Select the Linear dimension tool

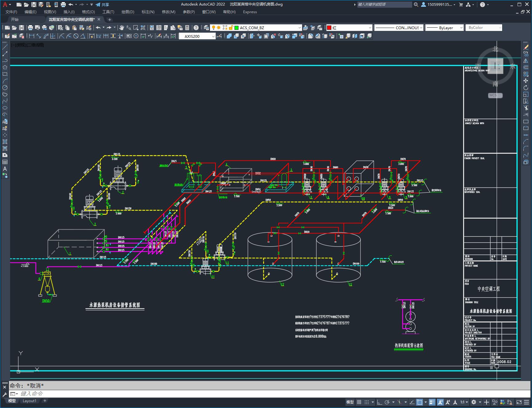[x=31, y=36]
